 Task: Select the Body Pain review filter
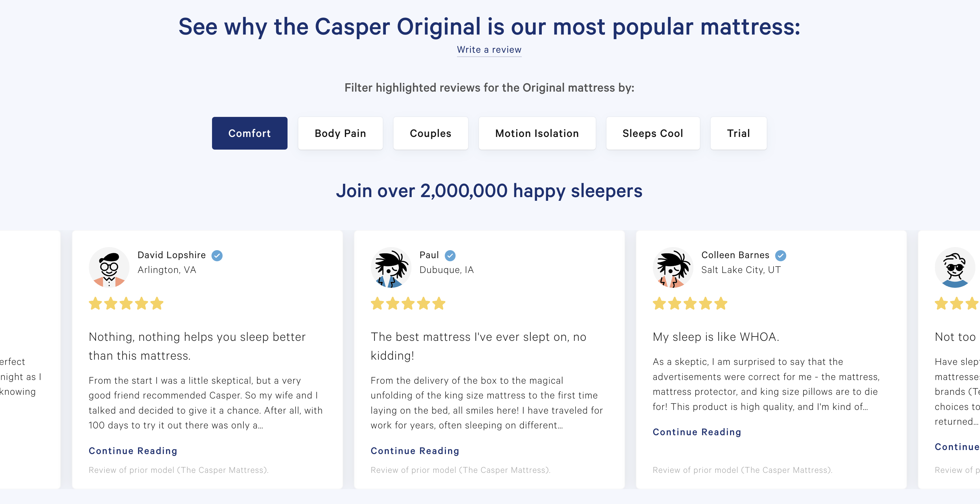pos(340,133)
